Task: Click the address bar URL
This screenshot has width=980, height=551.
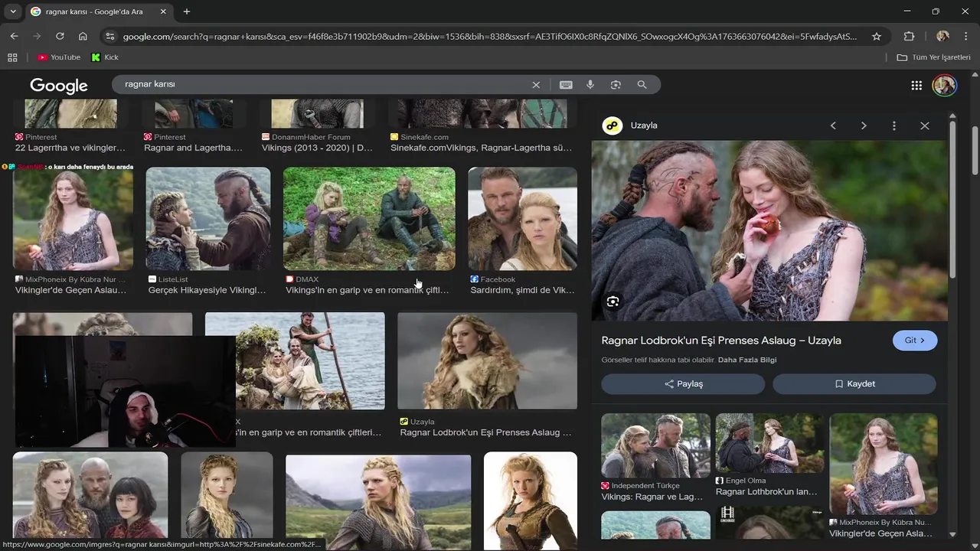Action: pos(490,36)
